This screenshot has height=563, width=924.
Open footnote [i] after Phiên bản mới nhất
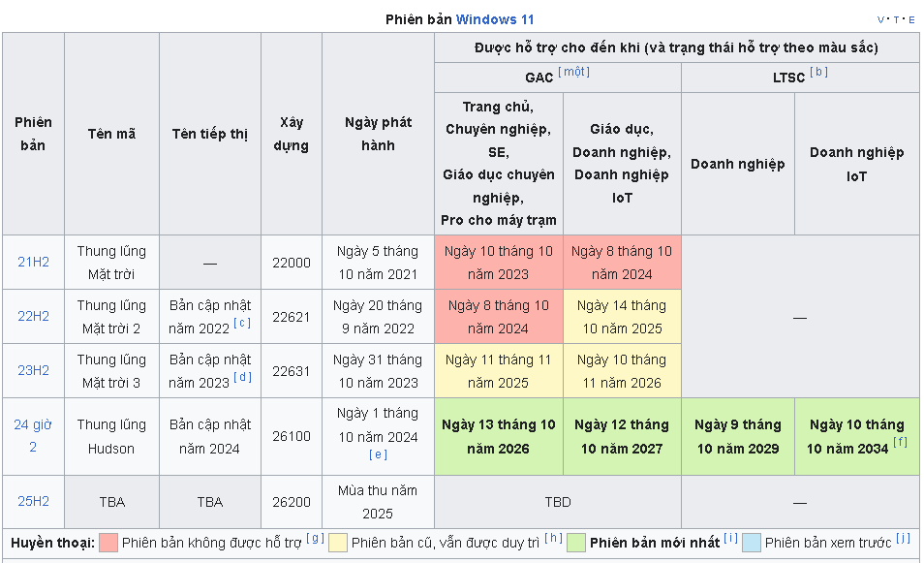(730, 539)
